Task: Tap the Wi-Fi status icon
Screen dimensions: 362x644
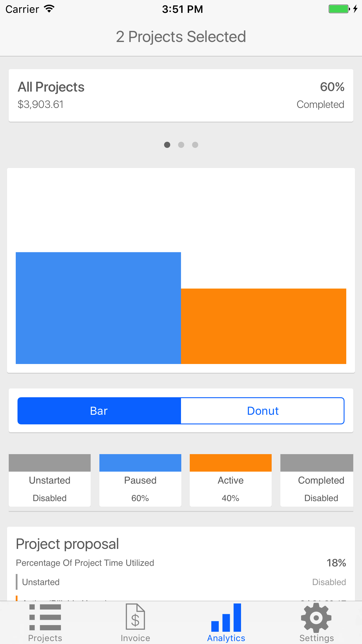Action: (x=49, y=9)
